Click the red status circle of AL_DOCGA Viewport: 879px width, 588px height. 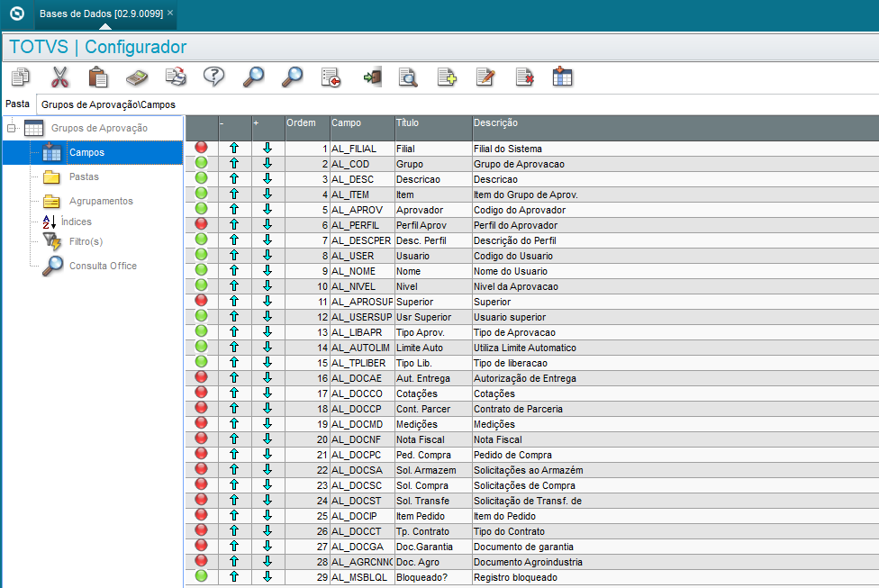(201, 546)
